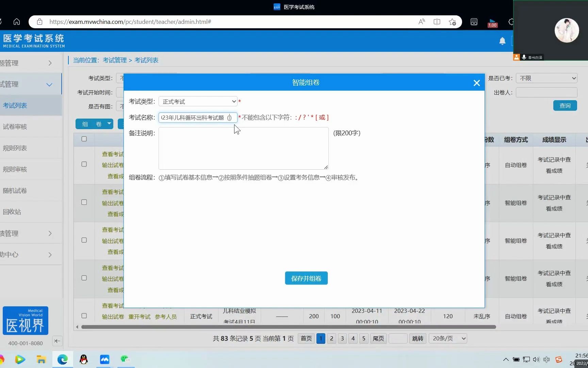Check the first exam row checkbox
This screenshot has width=588, height=368.
[x=84, y=164]
